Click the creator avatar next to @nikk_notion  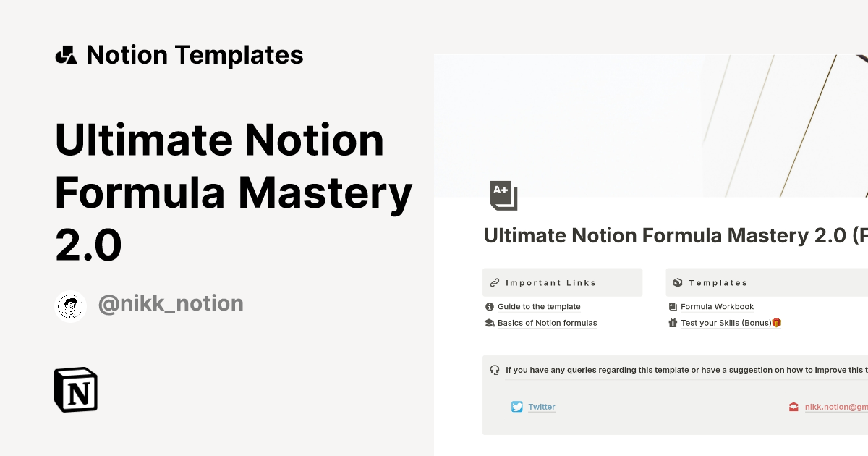(x=70, y=305)
